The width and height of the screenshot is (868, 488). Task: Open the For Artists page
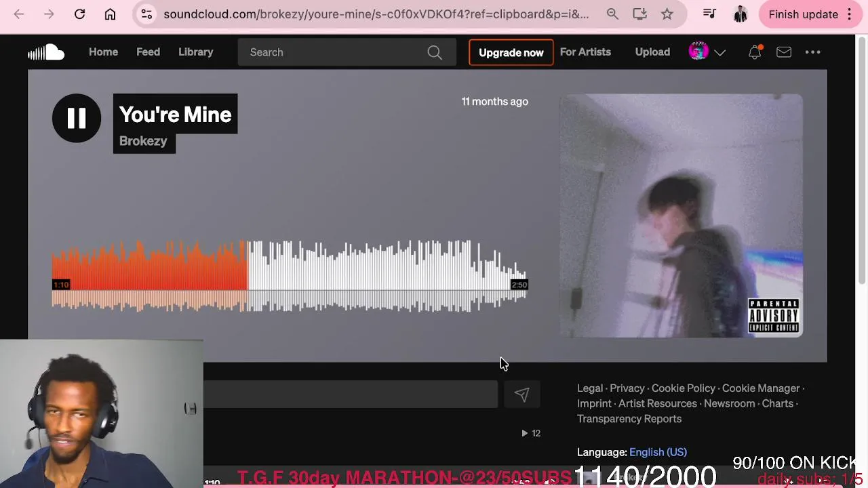[x=585, y=52]
